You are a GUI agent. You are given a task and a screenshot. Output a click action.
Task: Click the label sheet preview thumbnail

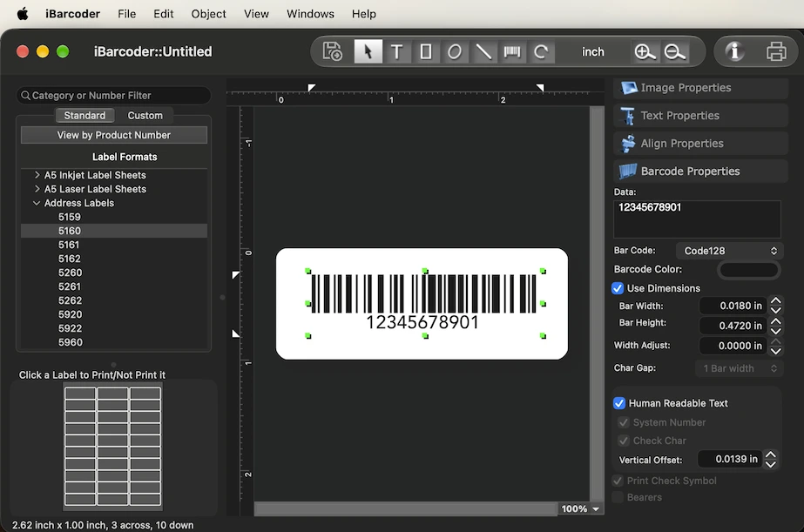coord(113,447)
